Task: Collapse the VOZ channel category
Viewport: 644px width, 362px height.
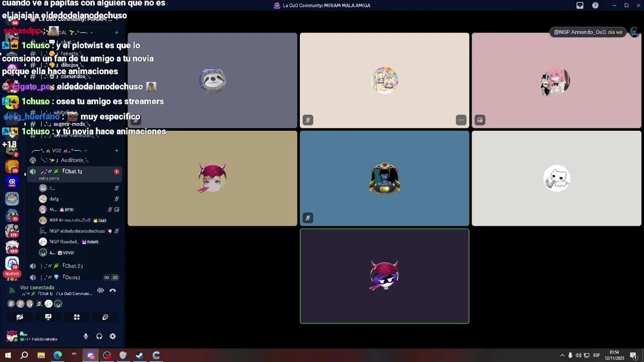Action: pyautogui.click(x=59, y=150)
